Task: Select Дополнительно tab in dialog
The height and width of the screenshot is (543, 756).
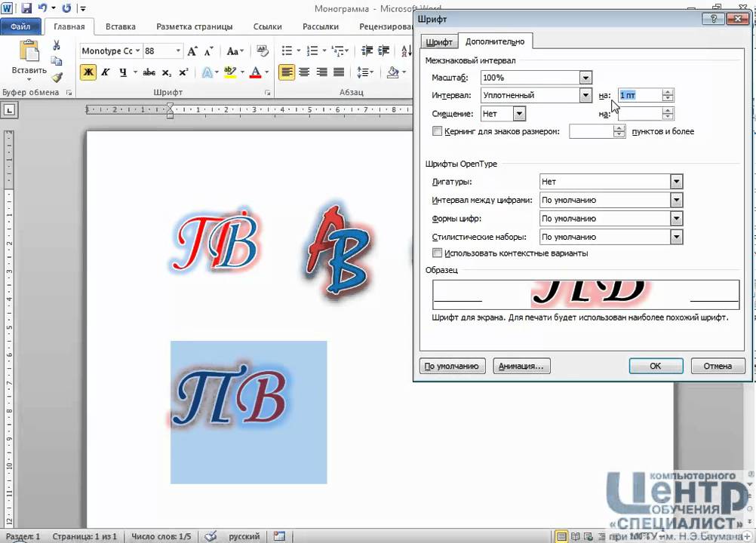Action: (x=495, y=41)
